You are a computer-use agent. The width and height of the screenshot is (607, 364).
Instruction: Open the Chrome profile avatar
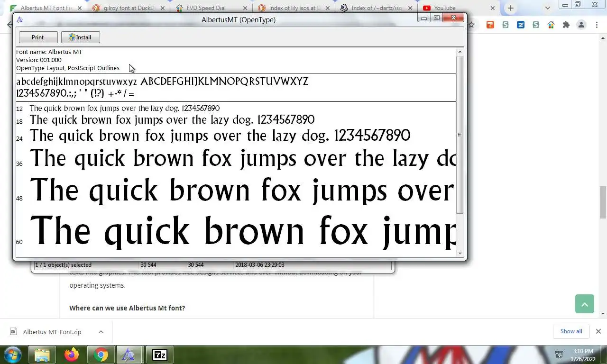tap(581, 25)
